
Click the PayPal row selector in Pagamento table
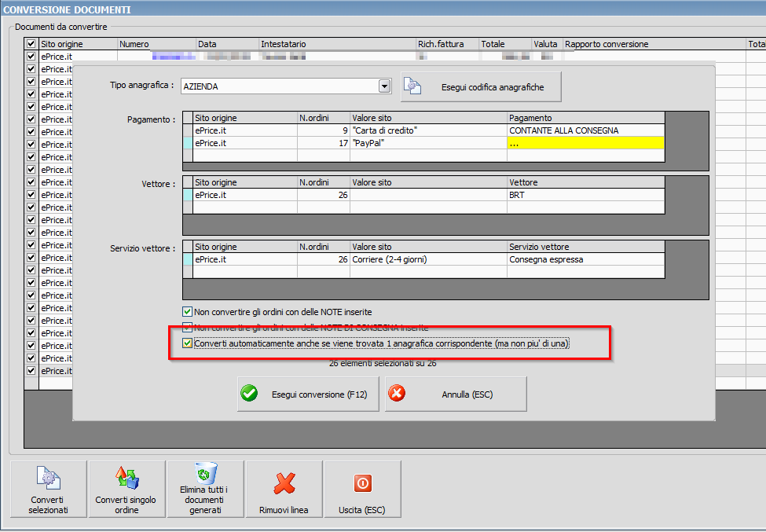[188, 143]
